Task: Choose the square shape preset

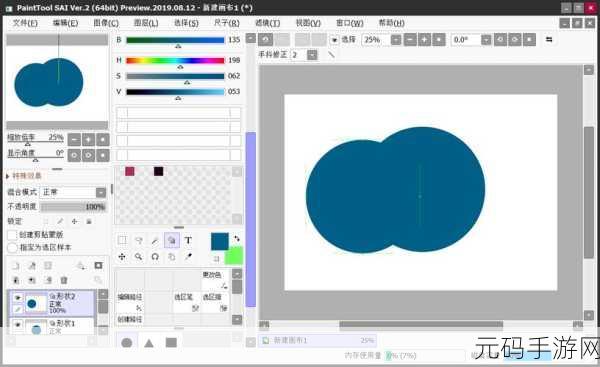Action: 171,343
